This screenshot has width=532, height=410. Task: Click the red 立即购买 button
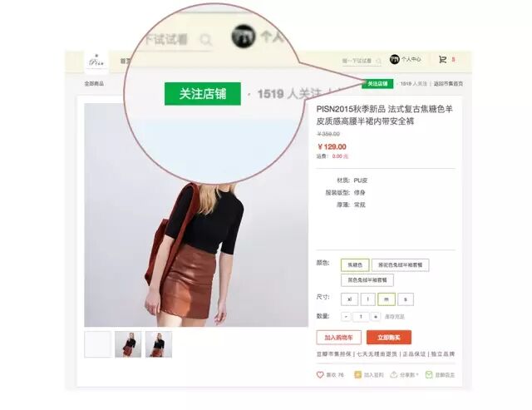point(389,338)
